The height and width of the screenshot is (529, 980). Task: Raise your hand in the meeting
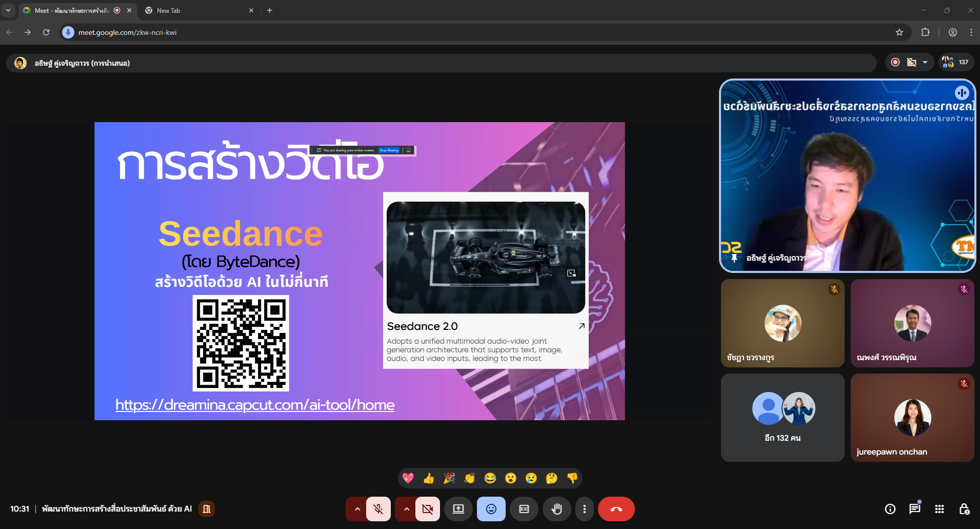(x=556, y=509)
